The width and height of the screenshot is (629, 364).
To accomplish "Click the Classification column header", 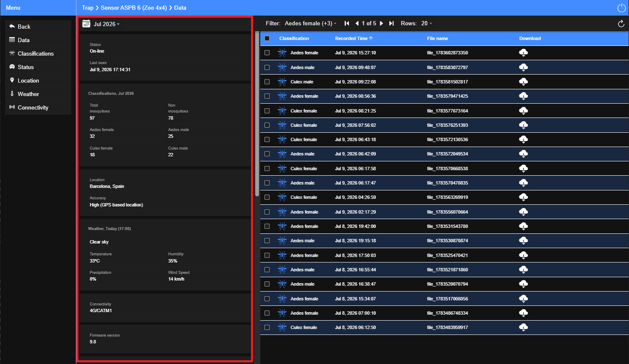I will [294, 38].
